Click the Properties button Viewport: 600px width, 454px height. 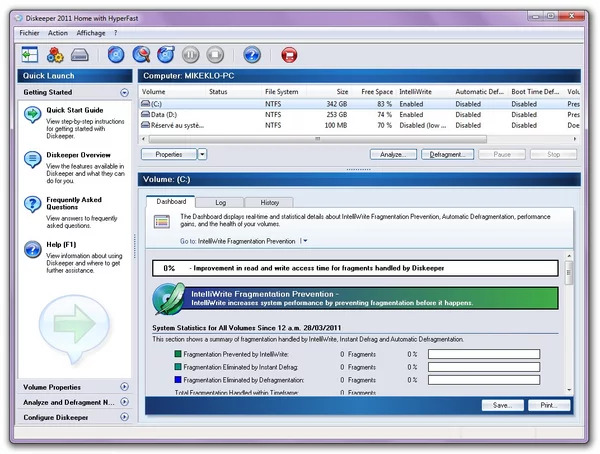tap(169, 154)
